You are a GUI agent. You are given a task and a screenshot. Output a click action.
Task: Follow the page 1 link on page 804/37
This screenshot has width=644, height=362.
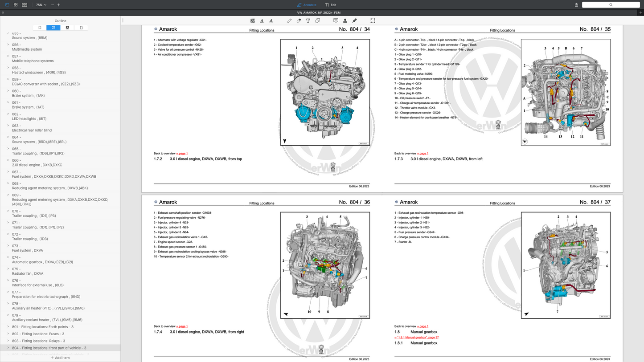[x=422, y=326]
